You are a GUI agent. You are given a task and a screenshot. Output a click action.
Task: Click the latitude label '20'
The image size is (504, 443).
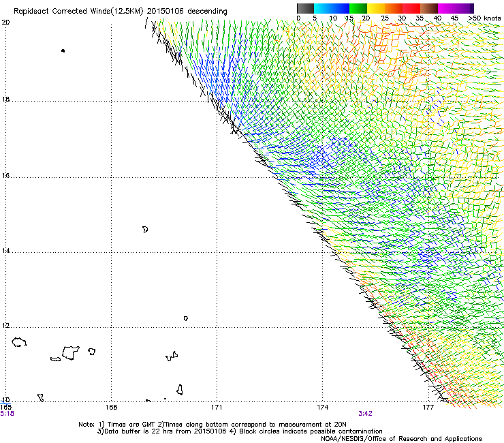click(x=5, y=22)
